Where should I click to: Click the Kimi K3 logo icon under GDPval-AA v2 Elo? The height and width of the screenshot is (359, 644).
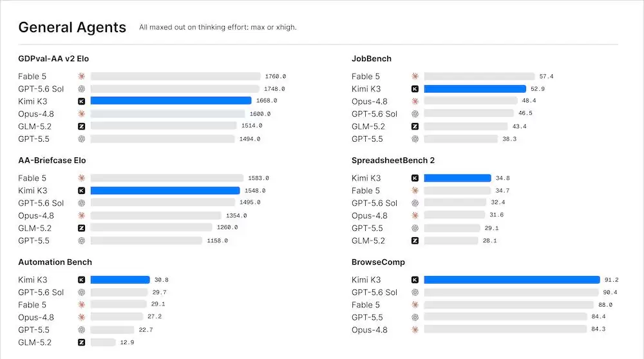(81, 101)
